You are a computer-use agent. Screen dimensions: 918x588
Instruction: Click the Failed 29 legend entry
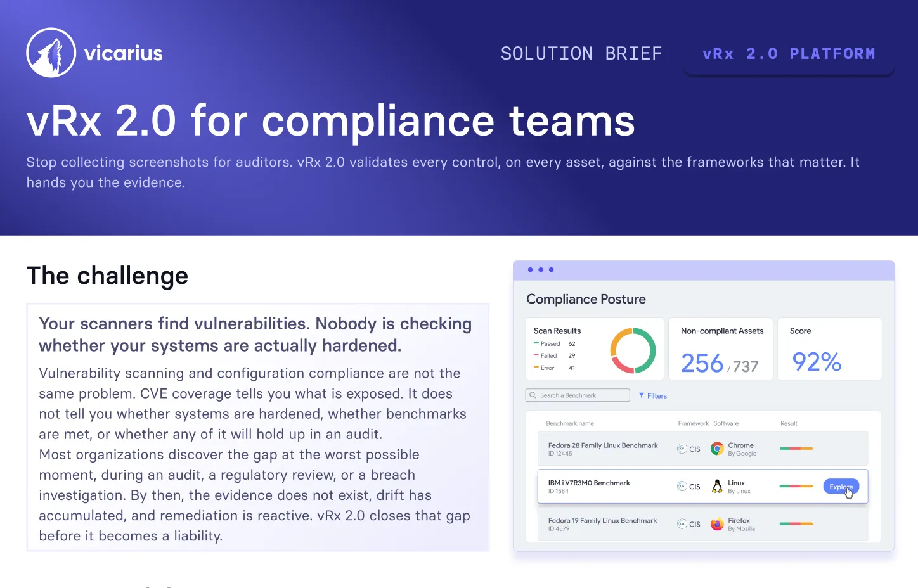[x=555, y=355]
